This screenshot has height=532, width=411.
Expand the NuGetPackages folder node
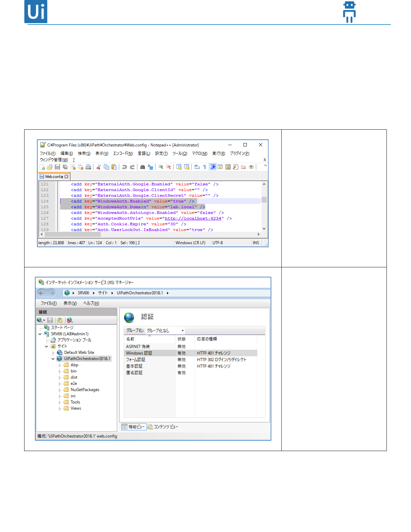pos(59,390)
